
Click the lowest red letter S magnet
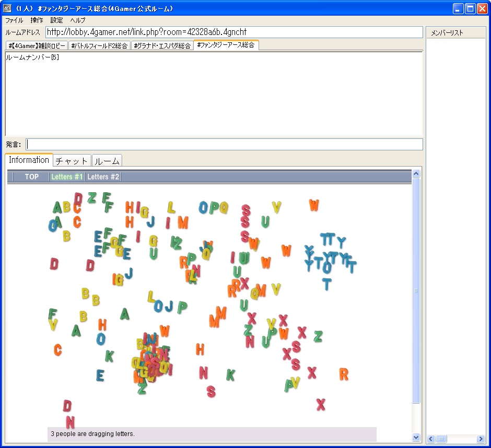[x=211, y=391]
